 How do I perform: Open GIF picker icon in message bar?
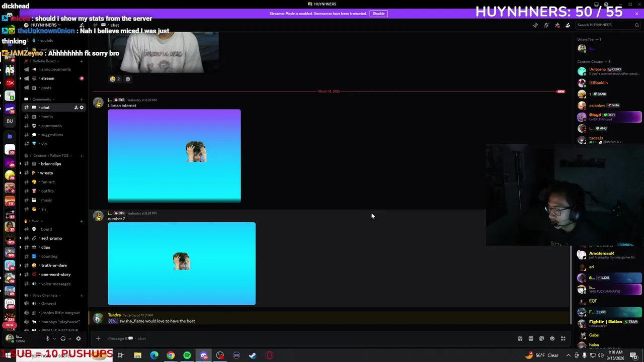(x=531, y=339)
